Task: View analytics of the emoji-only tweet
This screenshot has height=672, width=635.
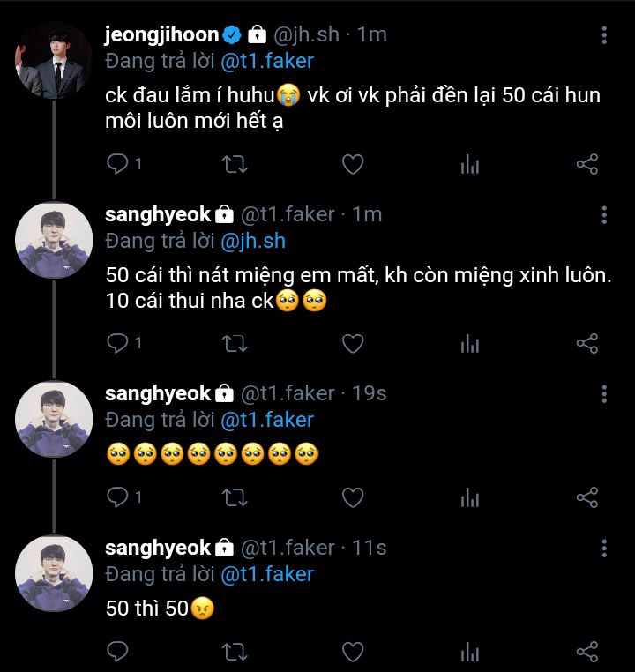Action: click(x=470, y=497)
